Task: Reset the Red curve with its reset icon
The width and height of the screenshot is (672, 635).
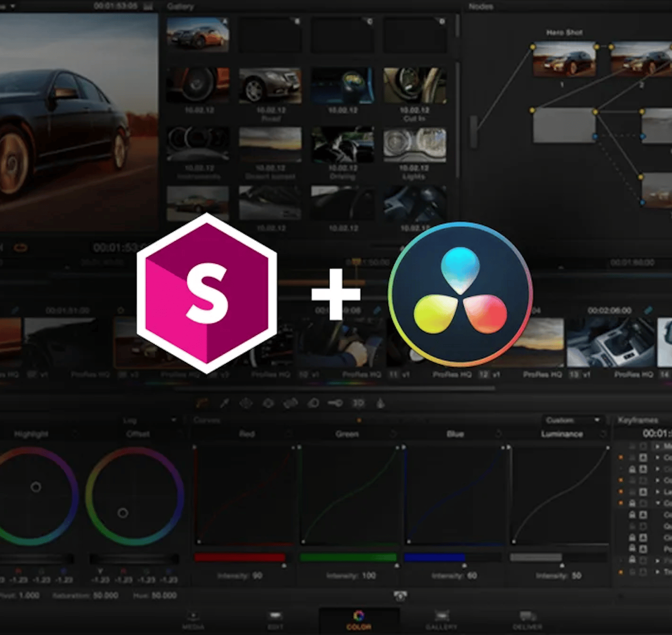Action: pos(289,434)
